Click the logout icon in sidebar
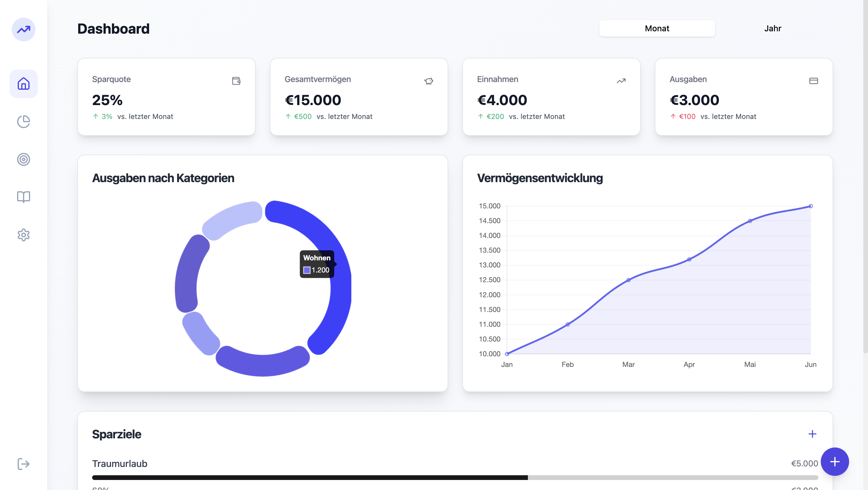The width and height of the screenshot is (868, 490). click(24, 464)
